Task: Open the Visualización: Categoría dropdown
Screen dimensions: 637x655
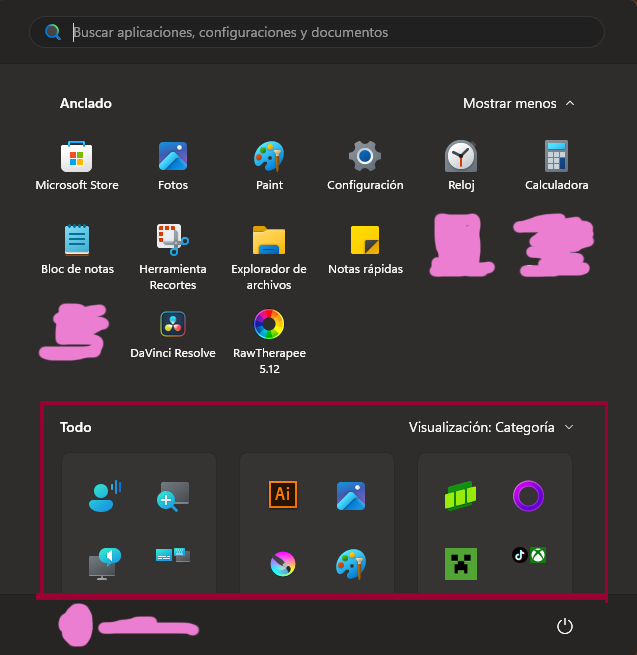Action: tap(491, 427)
